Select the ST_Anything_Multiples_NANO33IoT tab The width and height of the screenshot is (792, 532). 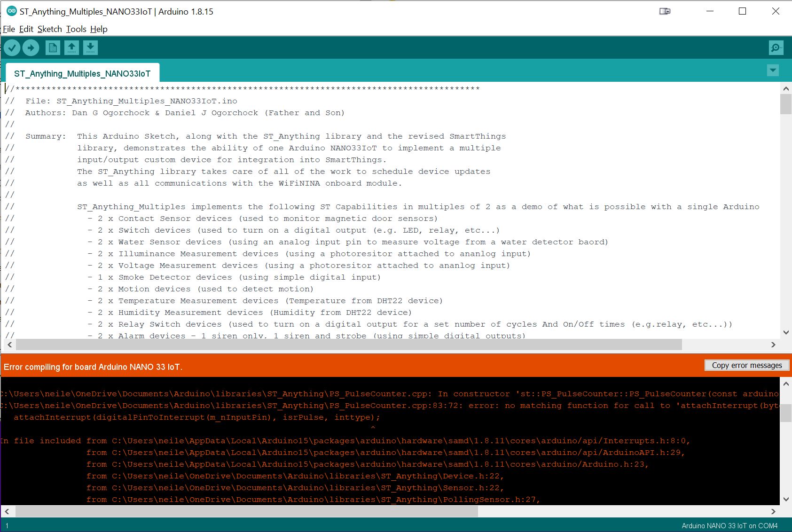click(x=82, y=73)
